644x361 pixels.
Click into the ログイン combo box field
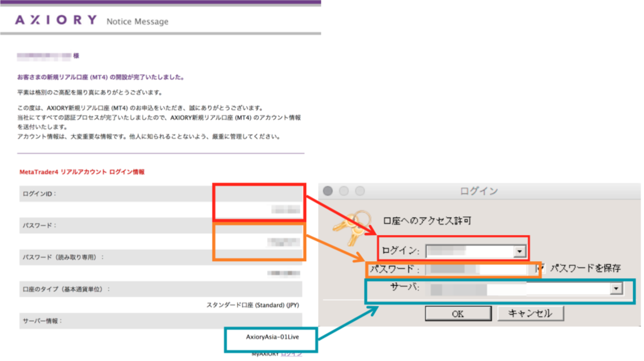coord(469,251)
